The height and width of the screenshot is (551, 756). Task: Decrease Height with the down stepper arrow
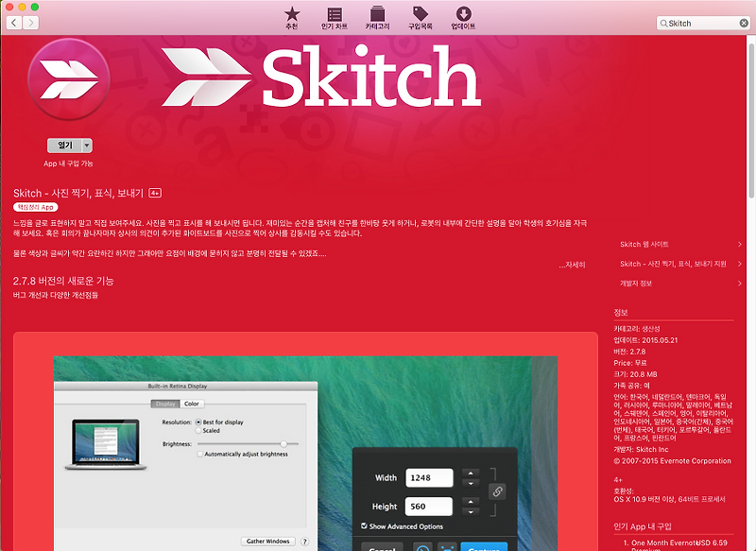pyautogui.click(x=471, y=511)
